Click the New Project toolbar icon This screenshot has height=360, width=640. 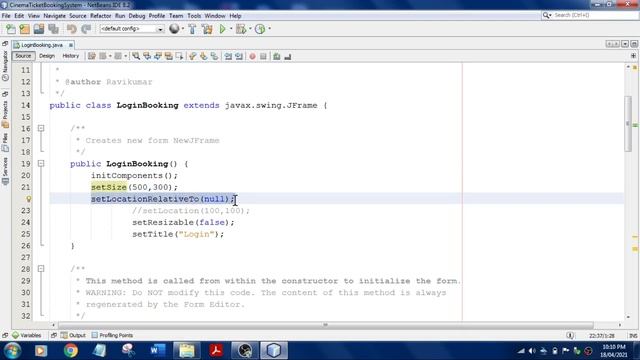click(24, 29)
